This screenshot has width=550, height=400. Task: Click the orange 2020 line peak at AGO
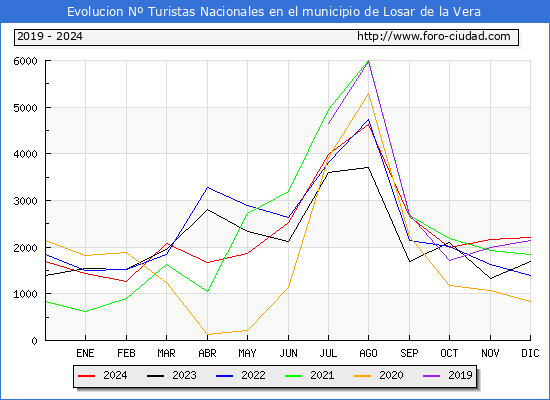pyautogui.click(x=368, y=93)
